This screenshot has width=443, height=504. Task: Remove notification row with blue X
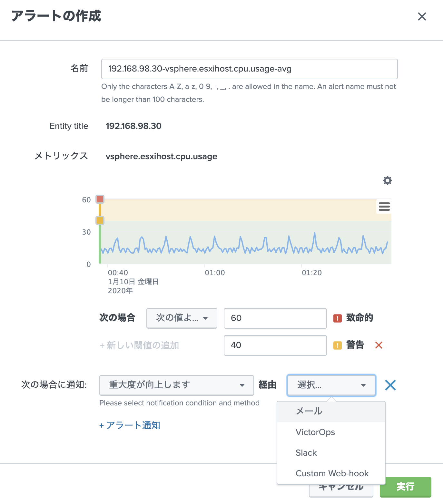coord(390,385)
